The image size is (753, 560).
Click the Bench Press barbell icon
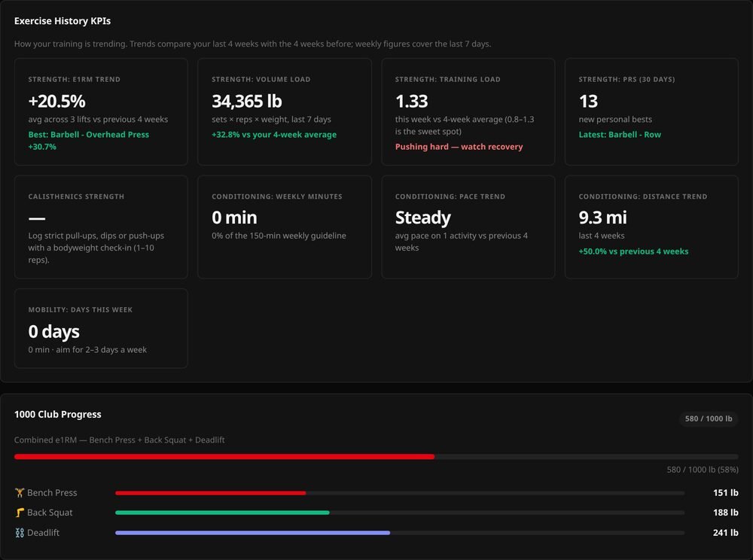pos(20,492)
